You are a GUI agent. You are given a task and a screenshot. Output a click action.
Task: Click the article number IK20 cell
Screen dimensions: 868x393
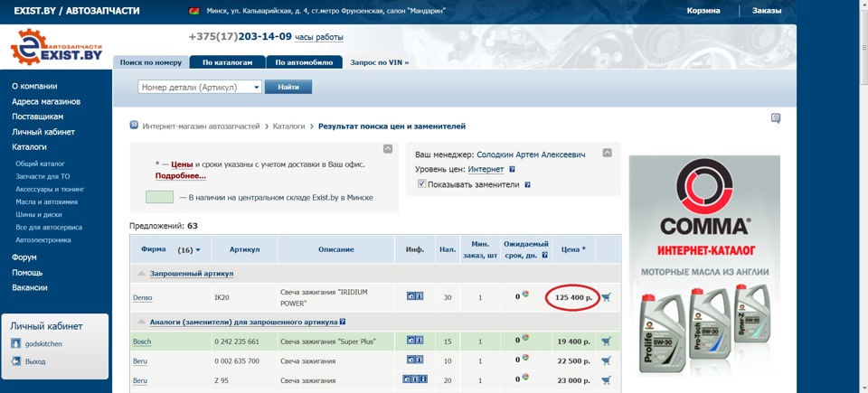[222, 298]
